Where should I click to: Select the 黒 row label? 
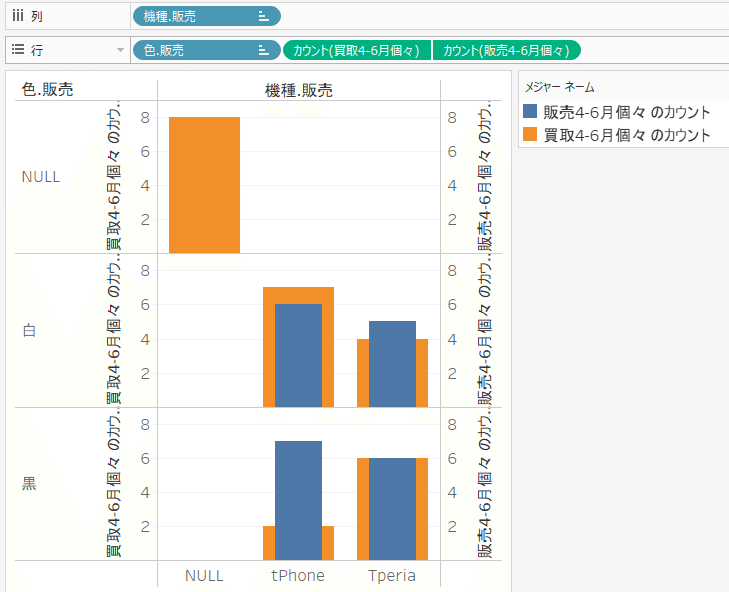pyautogui.click(x=29, y=484)
